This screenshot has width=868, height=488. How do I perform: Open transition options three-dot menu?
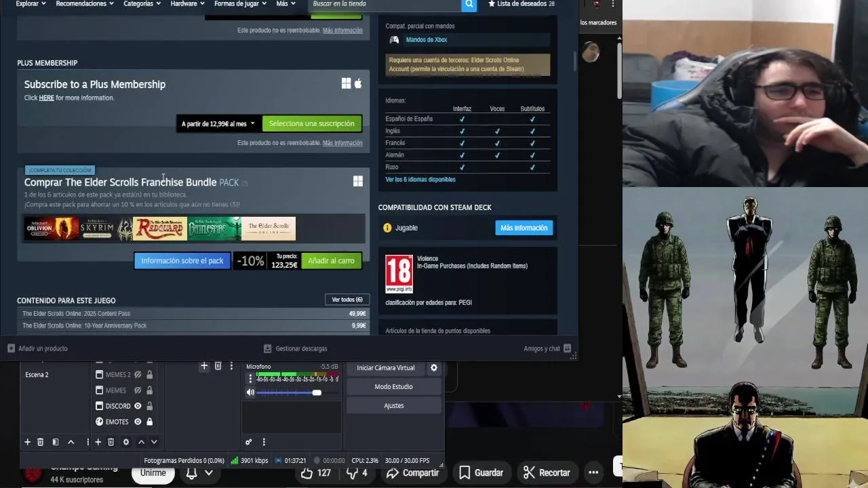pos(231,366)
